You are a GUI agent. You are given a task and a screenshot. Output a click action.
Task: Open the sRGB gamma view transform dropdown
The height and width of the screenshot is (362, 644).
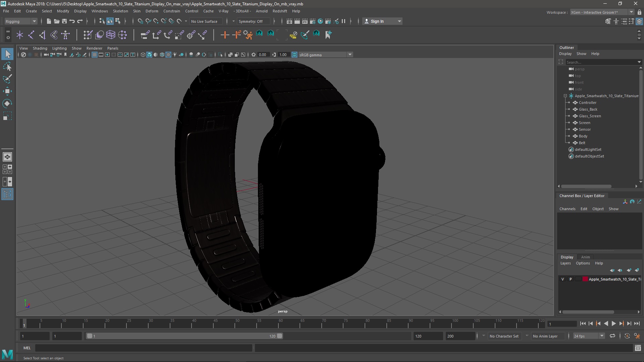point(325,55)
